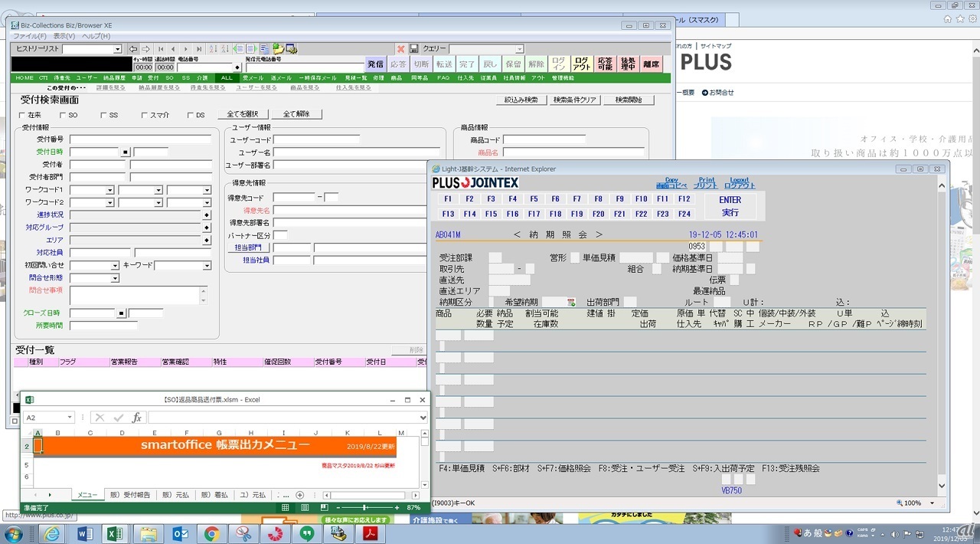Viewport: 980px width, 544px height.
Task: Switch Excel to page layout view icon
Action: pos(305,507)
